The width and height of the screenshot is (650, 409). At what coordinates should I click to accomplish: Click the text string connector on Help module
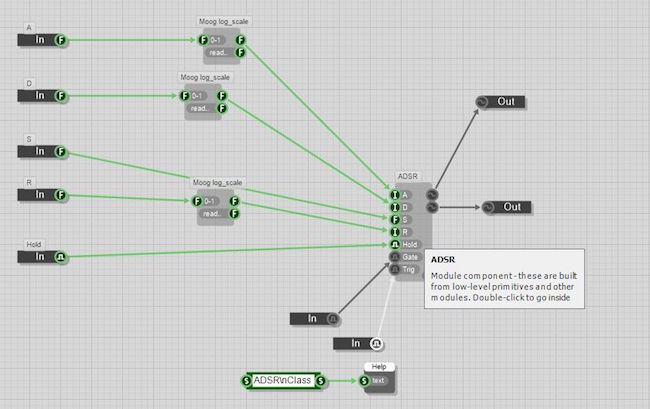[x=364, y=380]
